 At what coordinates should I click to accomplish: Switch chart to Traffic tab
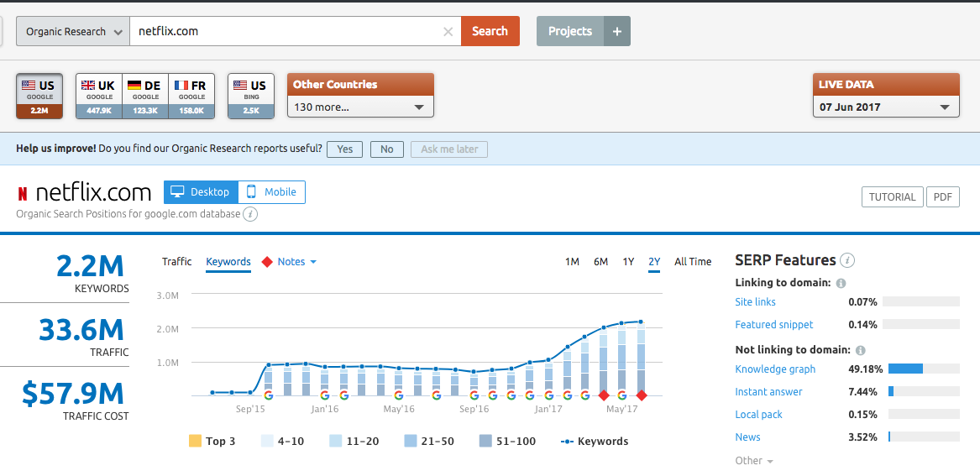tap(176, 262)
